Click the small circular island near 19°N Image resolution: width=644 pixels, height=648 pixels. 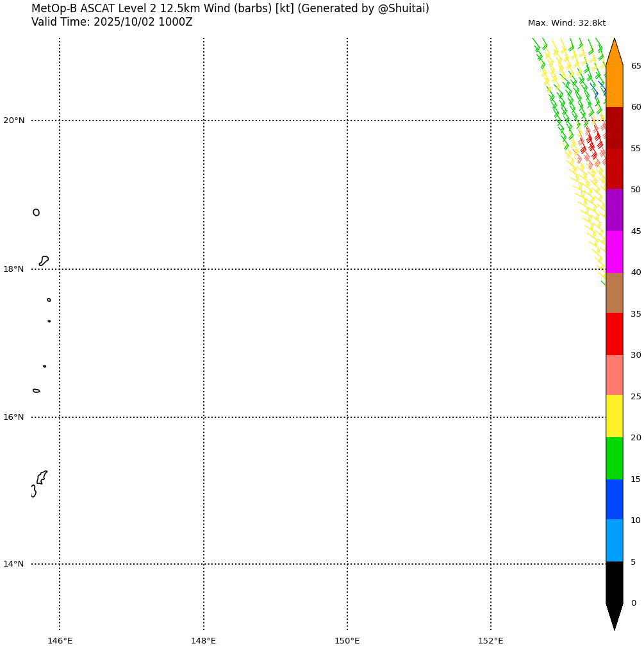[36, 212]
